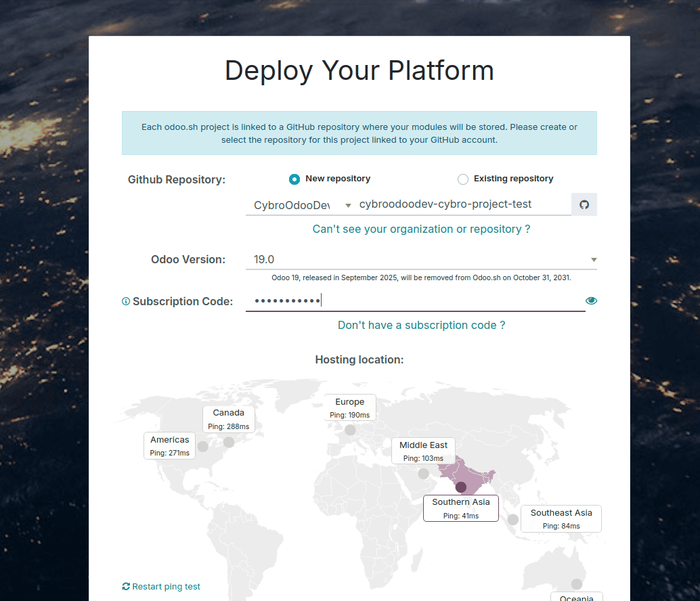
Task: Click the Oceania map marker dot
Action: [x=576, y=584]
